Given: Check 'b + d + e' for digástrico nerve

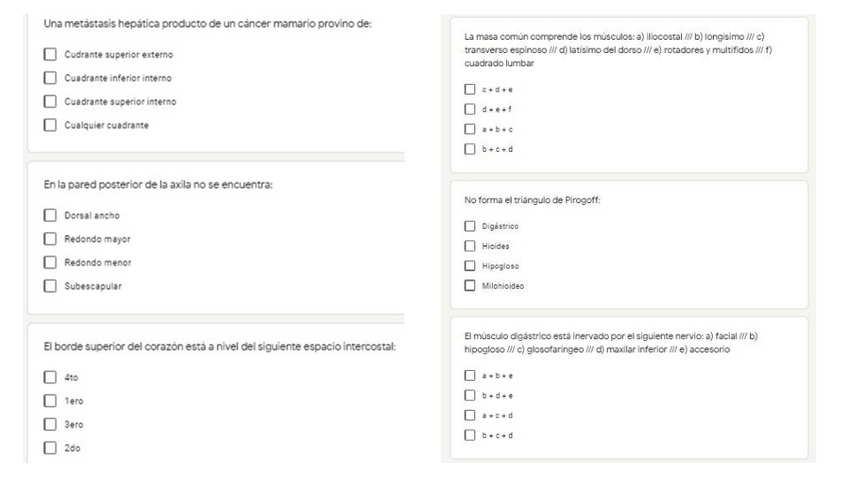Looking at the screenshot, I should click(469, 396).
